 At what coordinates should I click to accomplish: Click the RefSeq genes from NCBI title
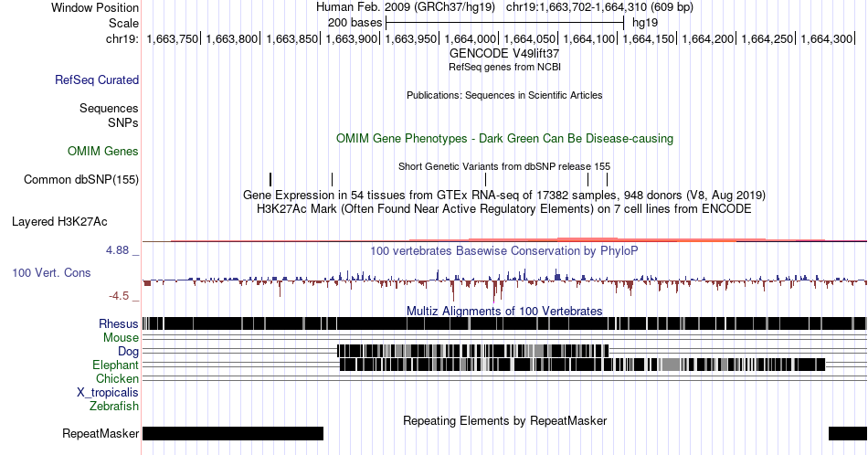coord(504,67)
